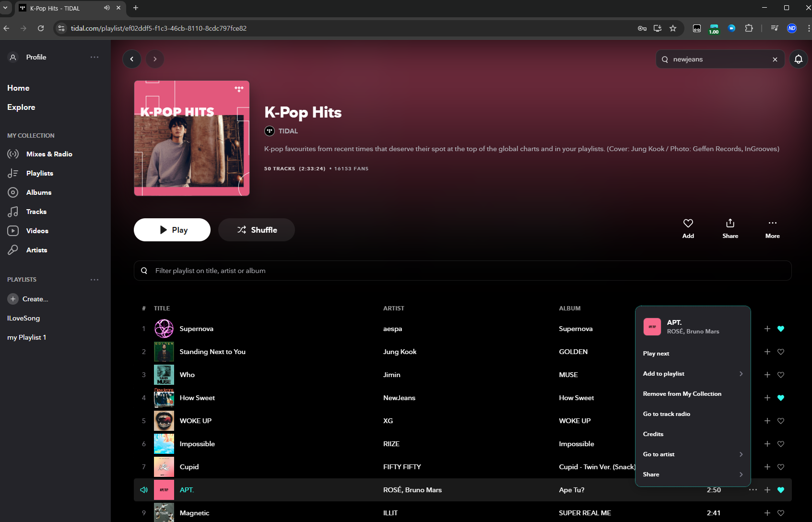This screenshot has height=522, width=812.
Task: Select Play next from the context menu
Action: pyautogui.click(x=693, y=354)
